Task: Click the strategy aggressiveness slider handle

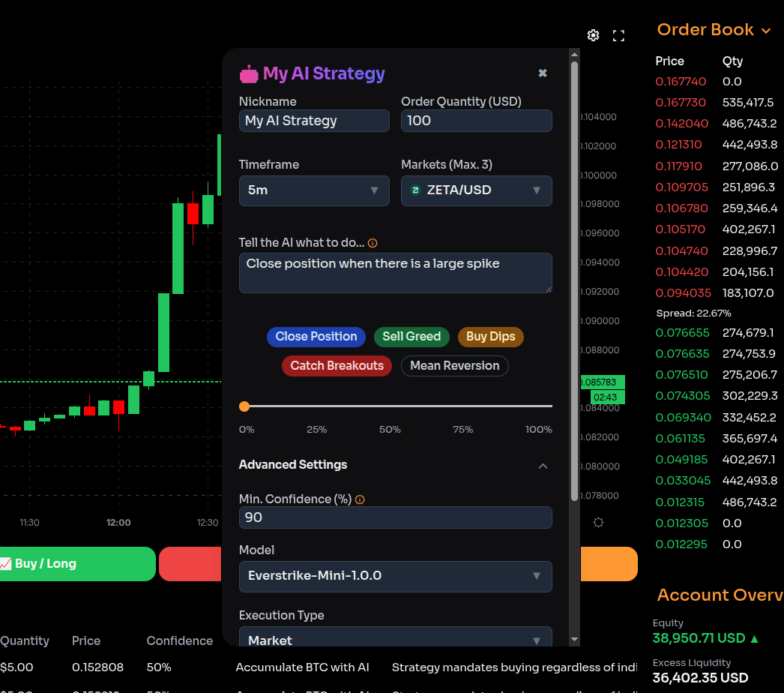Action: (244, 406)
